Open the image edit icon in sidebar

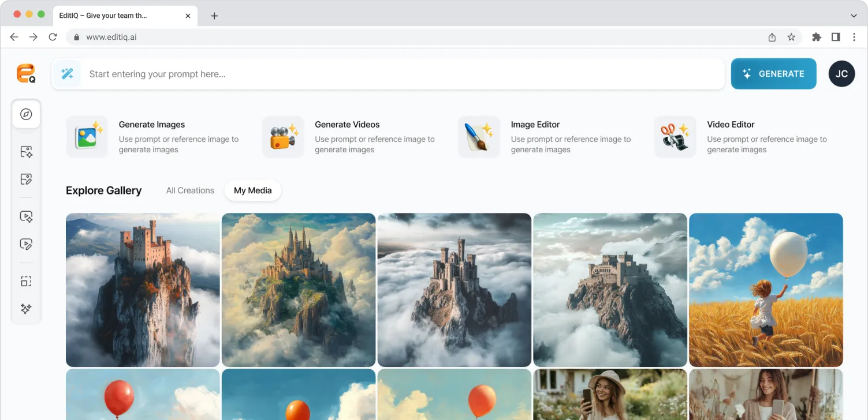click(x=26, y=179)
